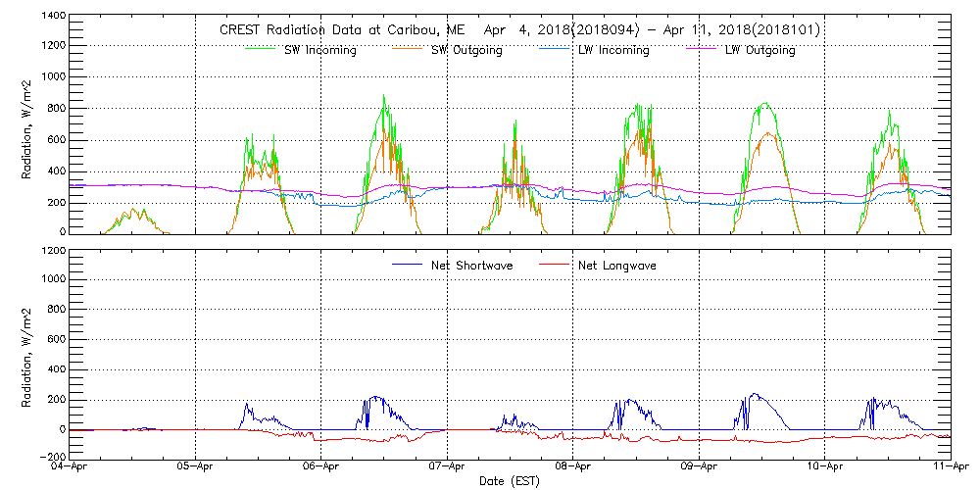The height and width of the screenshot is (490, 980).
Task: Click the 09-Apr x-axis tick label
Action: click(x=699, y=468)
